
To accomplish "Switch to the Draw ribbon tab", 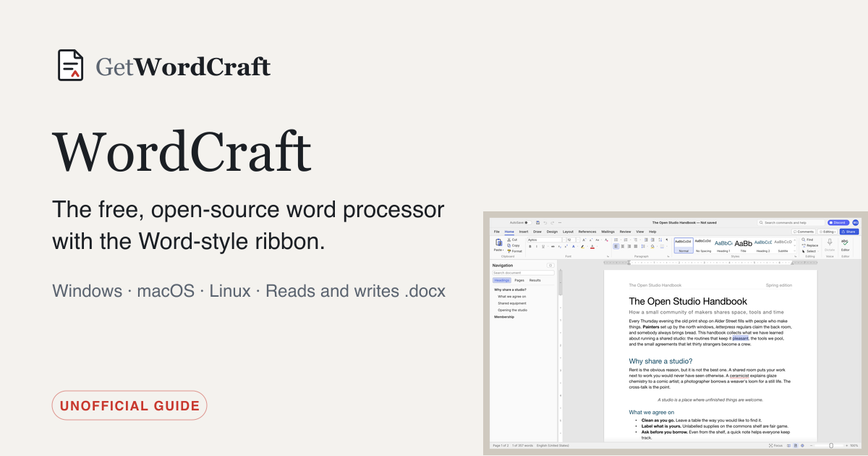I will pyautogui.click(x=537, y=232).
